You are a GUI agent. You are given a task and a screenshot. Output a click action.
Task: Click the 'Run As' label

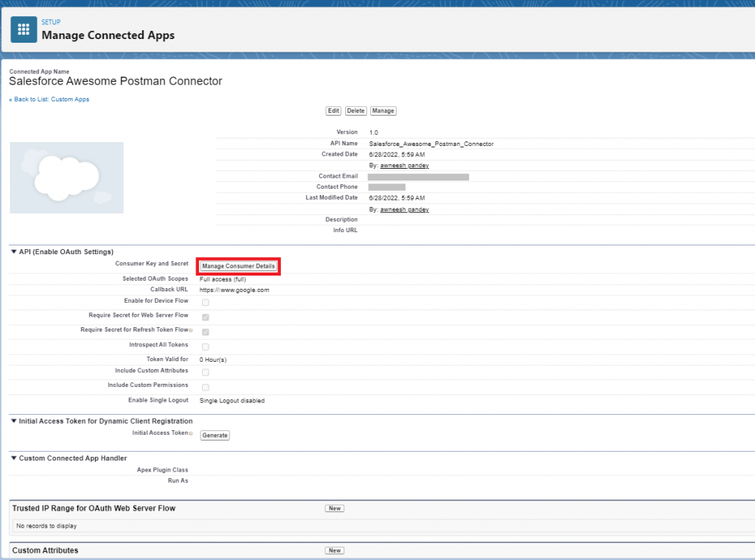178,480
